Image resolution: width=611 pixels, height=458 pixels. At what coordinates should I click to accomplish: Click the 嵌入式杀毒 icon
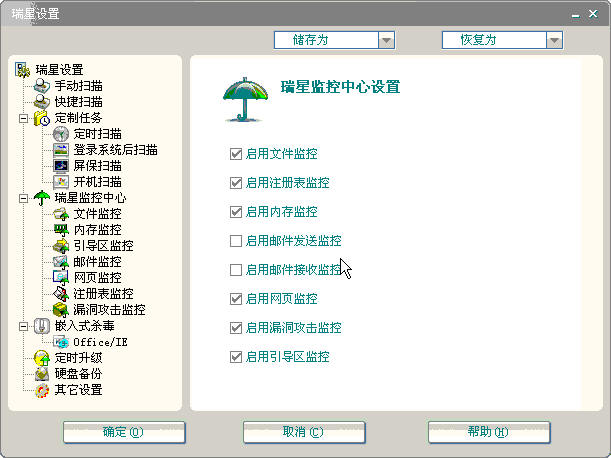[42, 326]
